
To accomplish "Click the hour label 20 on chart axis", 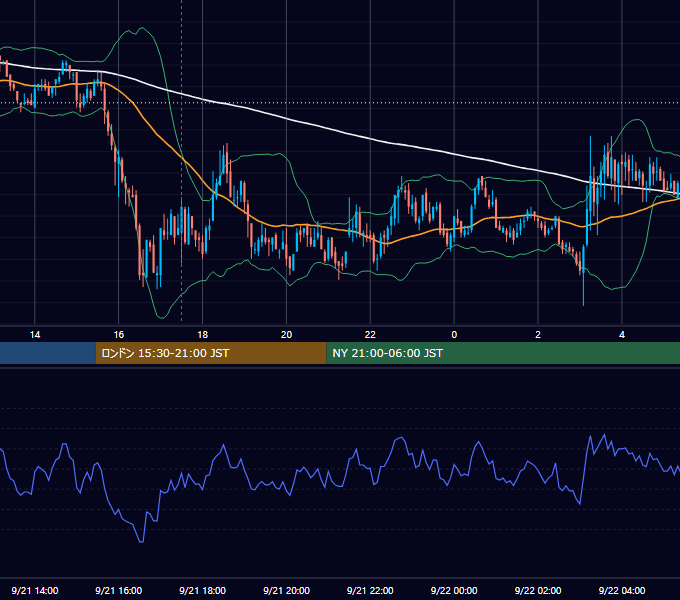I will [286, 335].
